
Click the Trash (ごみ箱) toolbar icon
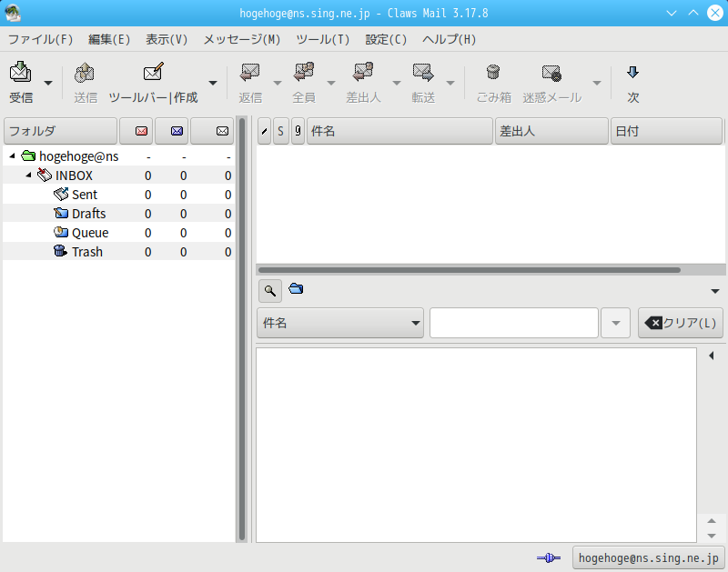point(493,73)
